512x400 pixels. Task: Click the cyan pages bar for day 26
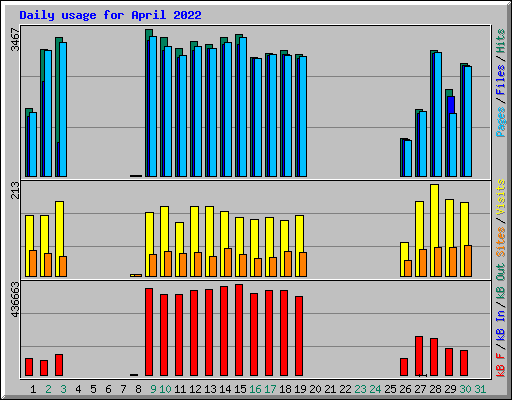408,159
